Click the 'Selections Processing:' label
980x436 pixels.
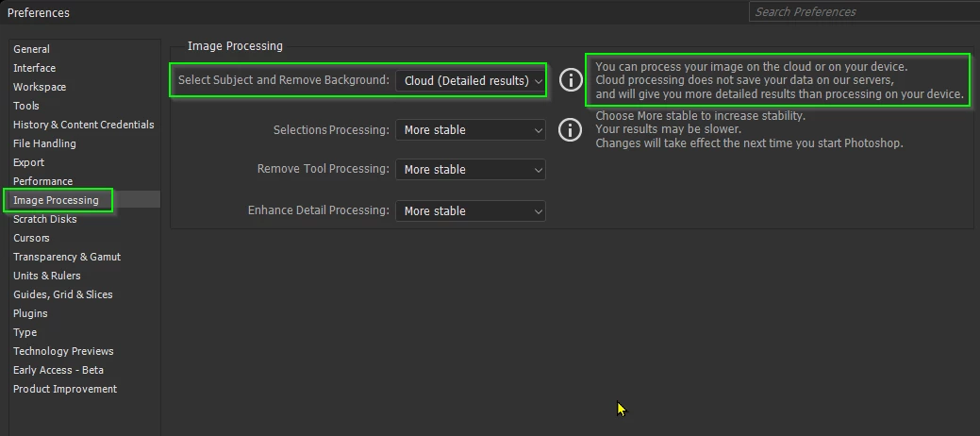pyautogui.click(x=331, y=130)
